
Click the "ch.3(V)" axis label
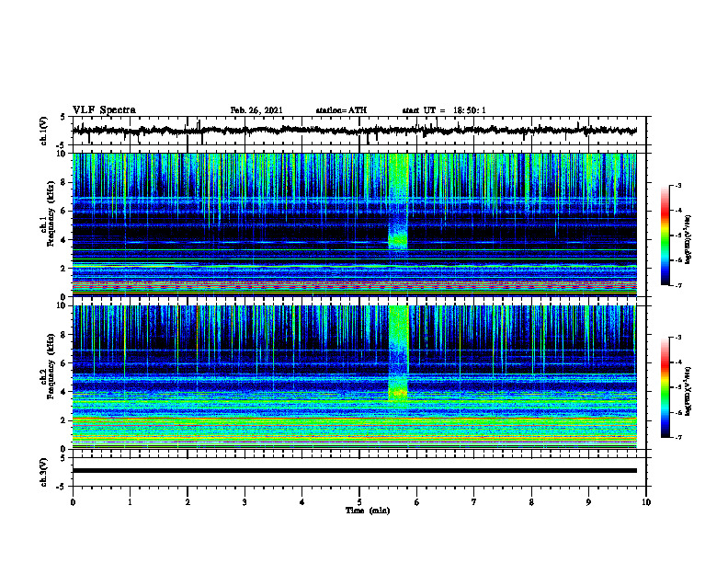[x=44, y=472]
